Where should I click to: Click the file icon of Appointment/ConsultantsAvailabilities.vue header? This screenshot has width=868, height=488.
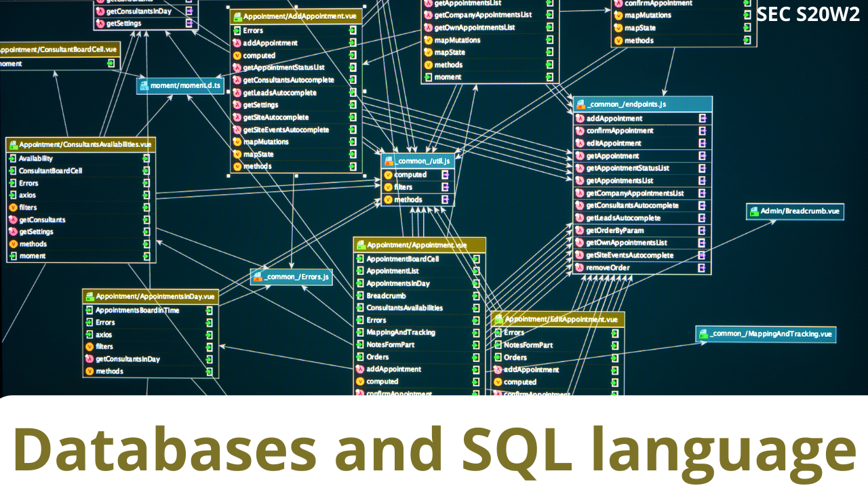tap(12, 144)
